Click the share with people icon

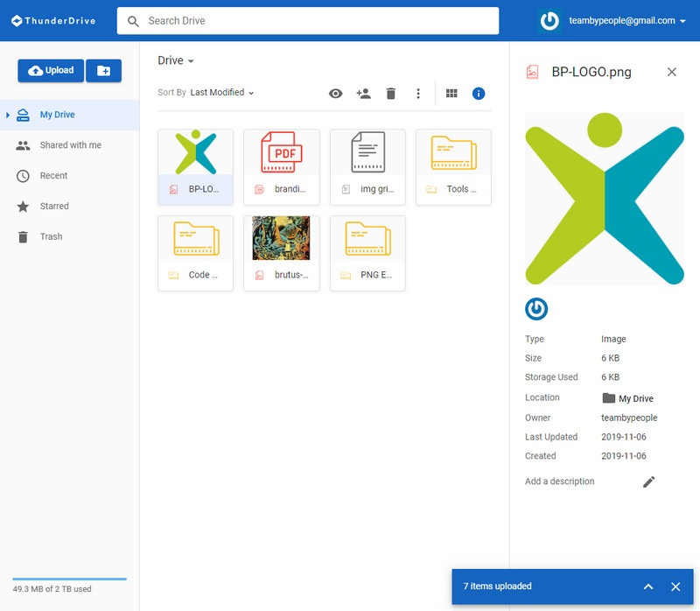tap(364, 94)
